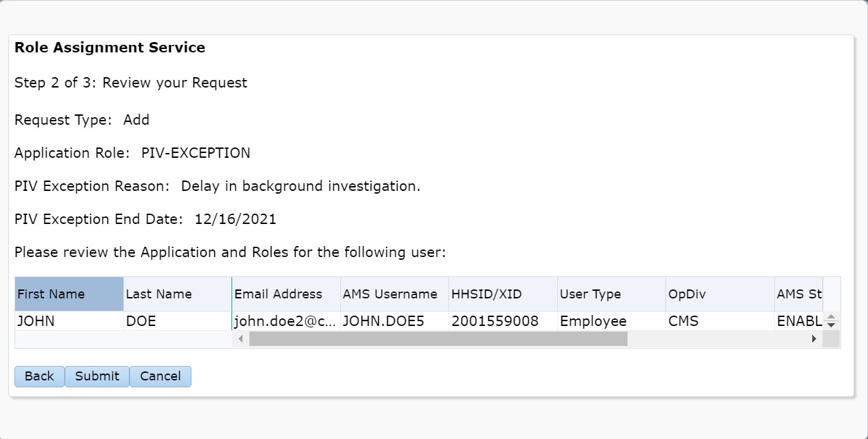Select the OpDiv column header
Screen dimensions: 868x439
tap(719, 294)
